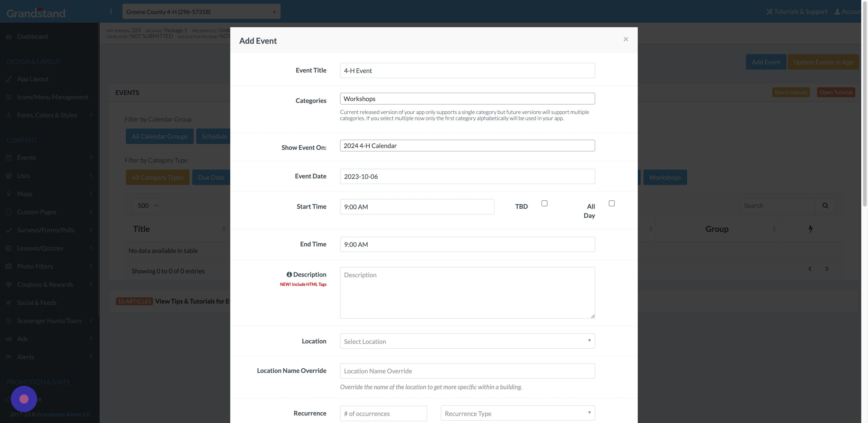Open the Select Location dropdown
Viewport: 868px width, 423px height.
(x=467, y=341)
